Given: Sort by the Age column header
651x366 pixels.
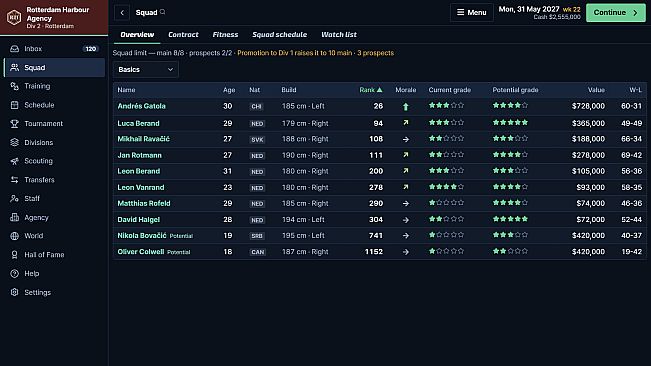Looking at the screenshot, I should coord(229,90).
